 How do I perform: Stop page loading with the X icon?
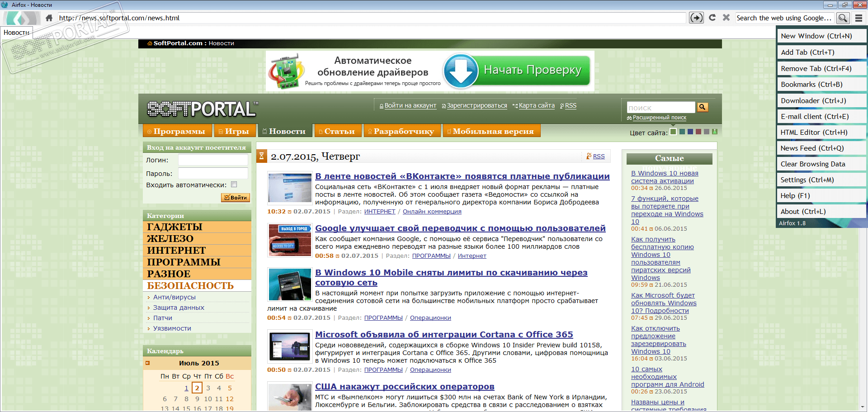pyautogui.click(x=726, y=18)
